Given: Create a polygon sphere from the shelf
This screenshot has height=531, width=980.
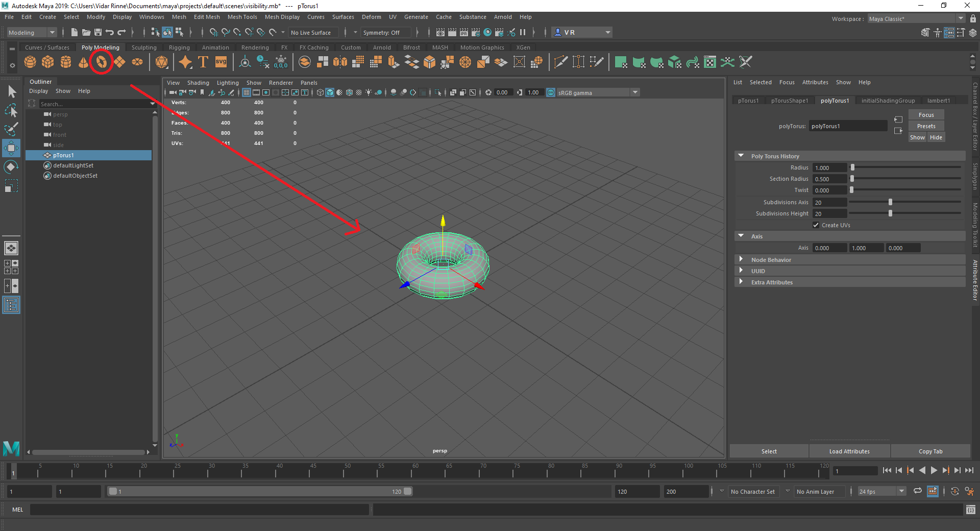Looking at the screenshot, I should click(30, 62).
